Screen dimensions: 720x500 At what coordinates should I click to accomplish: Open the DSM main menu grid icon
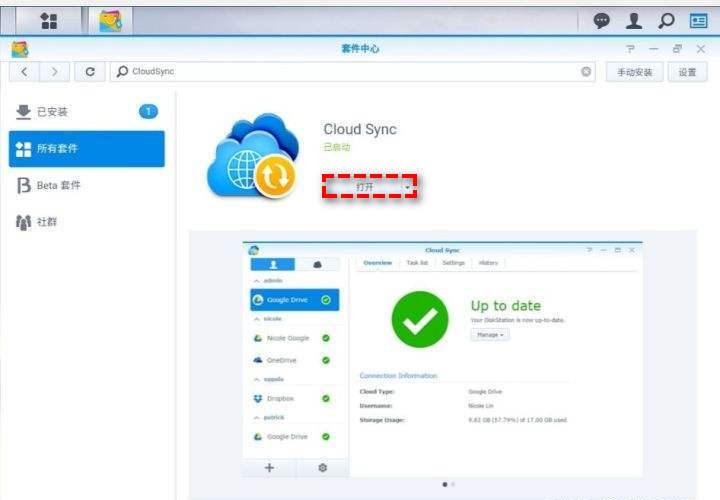click(x=49, y=21)
